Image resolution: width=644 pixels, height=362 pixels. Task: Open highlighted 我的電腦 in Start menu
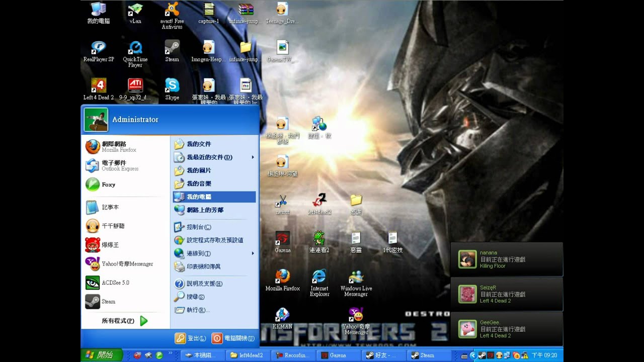pos(214,197)
